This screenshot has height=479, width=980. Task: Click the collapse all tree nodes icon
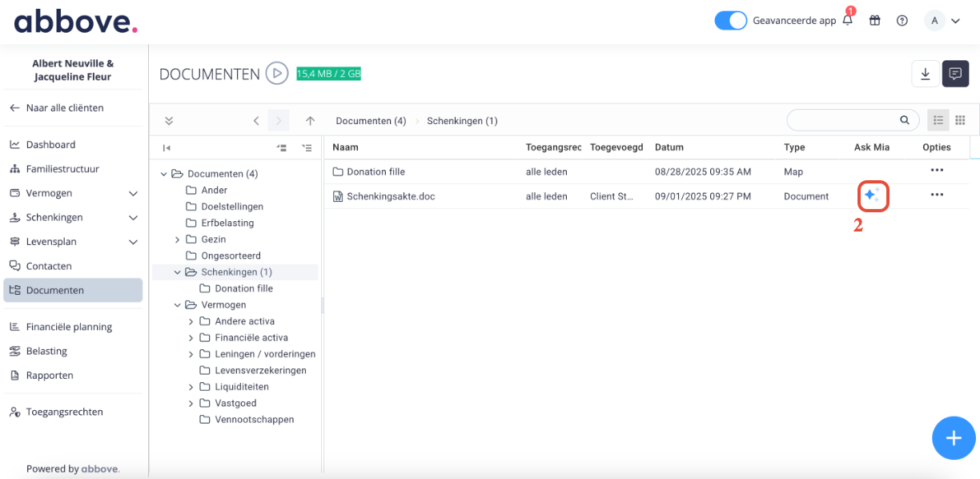tap(281, 147)
